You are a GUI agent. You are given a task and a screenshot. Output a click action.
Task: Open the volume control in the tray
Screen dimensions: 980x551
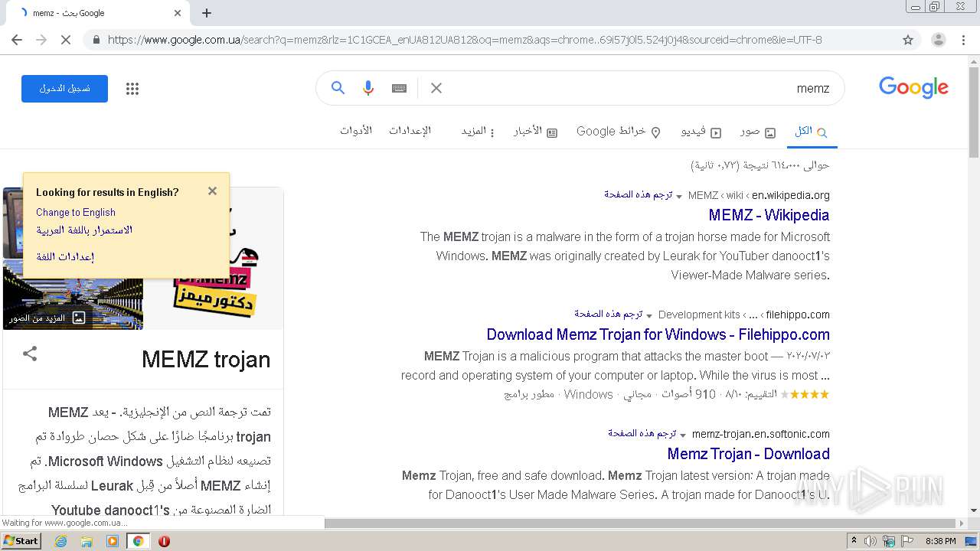click(x=871, y=541)
